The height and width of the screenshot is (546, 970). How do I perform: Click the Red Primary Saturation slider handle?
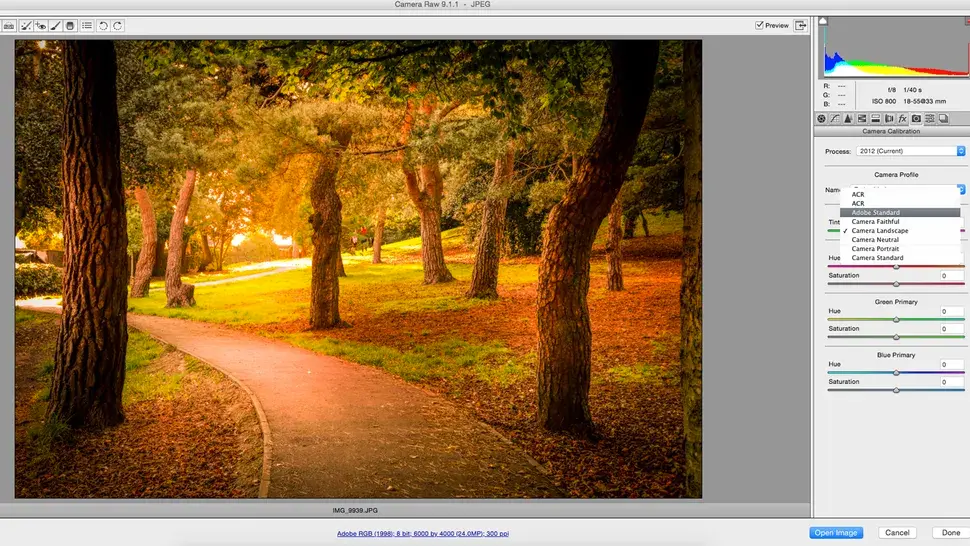(x=896, y=284)
